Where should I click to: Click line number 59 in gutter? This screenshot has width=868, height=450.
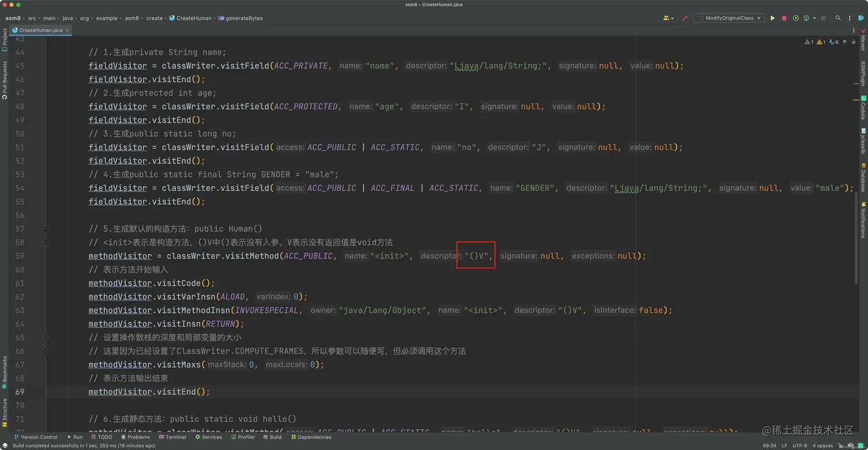20,256
